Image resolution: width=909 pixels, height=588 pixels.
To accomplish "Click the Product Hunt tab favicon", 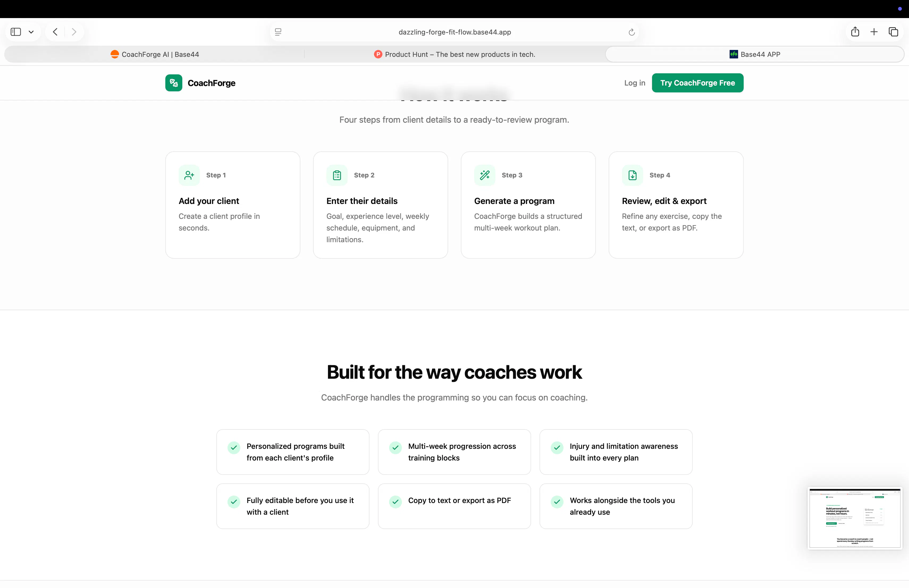I will pos(378,54).
